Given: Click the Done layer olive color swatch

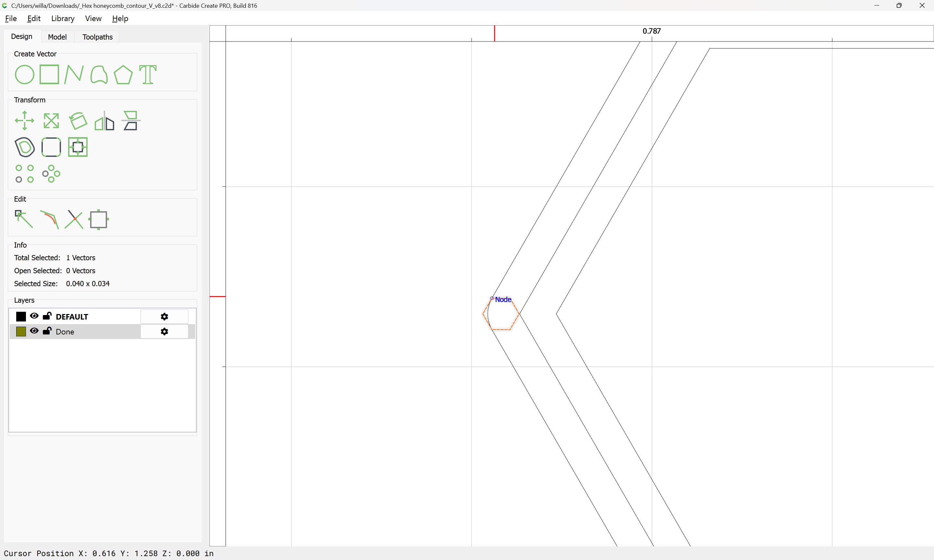Looking at the screenshot, I should [21, 331].
